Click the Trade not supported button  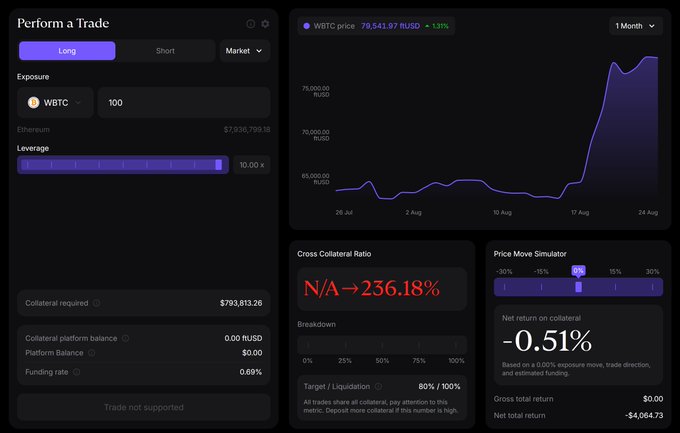click(144, 407)
